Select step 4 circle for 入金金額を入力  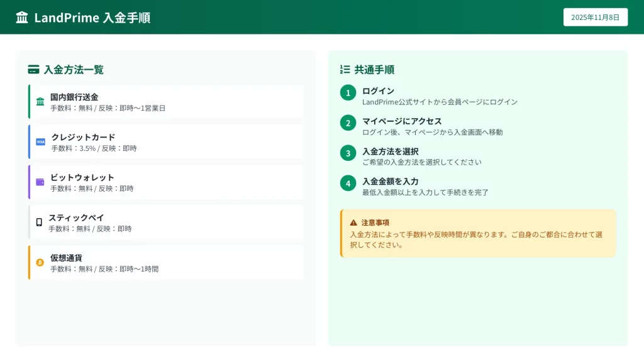(x=348, y=184)
